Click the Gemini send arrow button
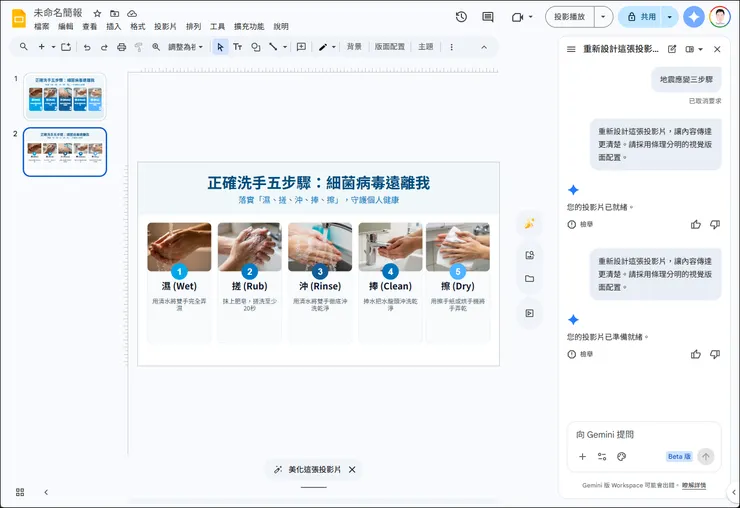Viewport: 740px width, 508px height. click(706, 457)
